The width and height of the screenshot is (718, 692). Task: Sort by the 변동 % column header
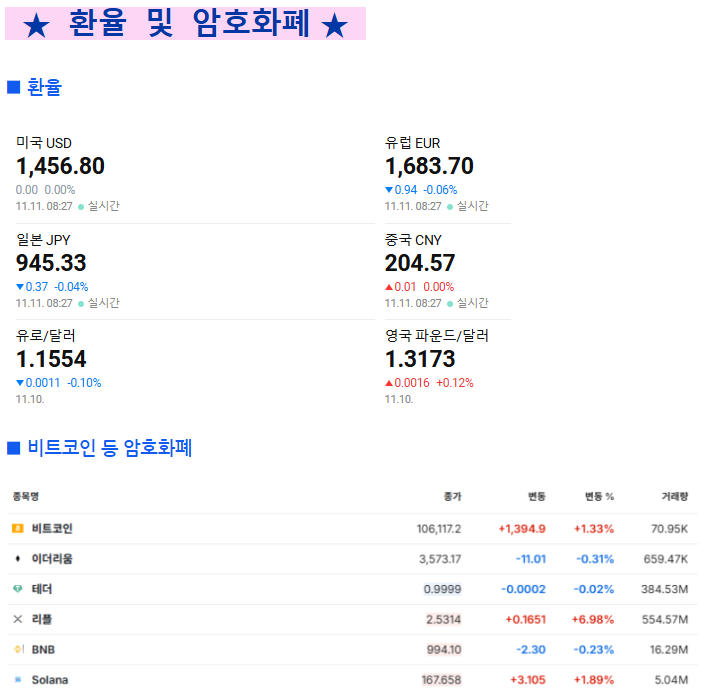click(x=599, y=496)
